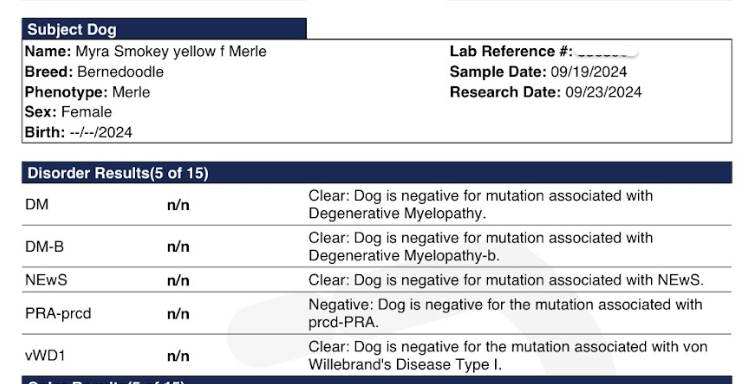Select the dog name Myra Smokey text
Screen dimensions: 752x384
click(122, 51)
